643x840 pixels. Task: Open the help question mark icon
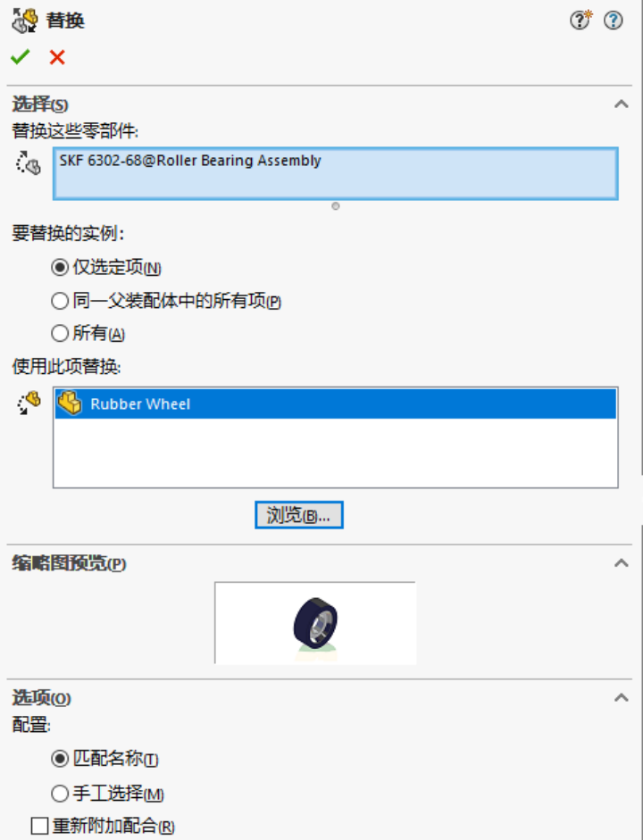click(613, 21)
